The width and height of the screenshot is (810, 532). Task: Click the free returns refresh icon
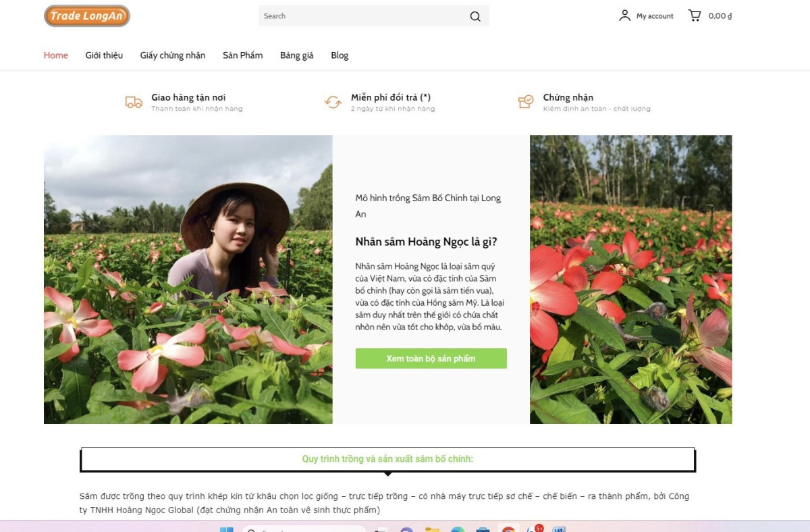click(333, 102)
